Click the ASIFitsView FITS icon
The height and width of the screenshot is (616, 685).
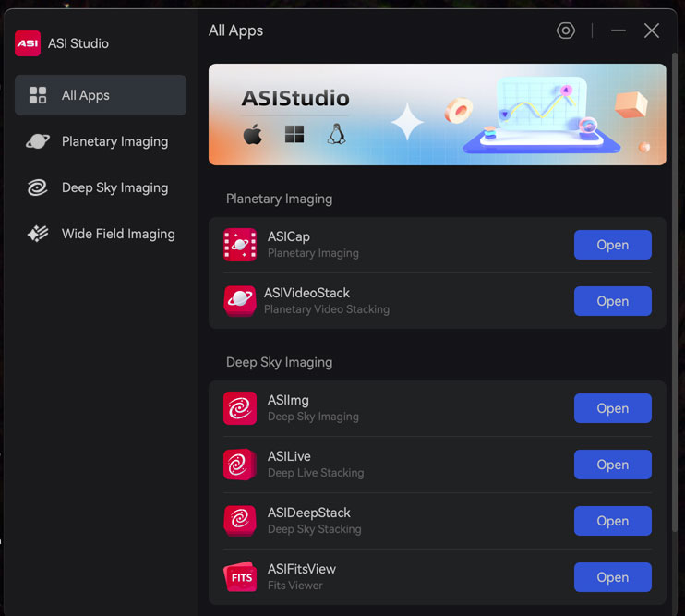240,577
